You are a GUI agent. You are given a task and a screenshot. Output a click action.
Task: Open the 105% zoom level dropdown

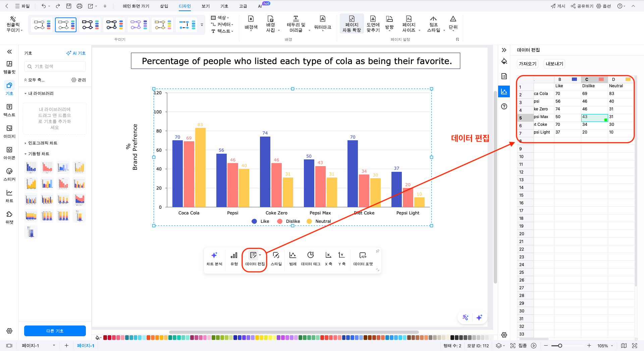[605, 346]
